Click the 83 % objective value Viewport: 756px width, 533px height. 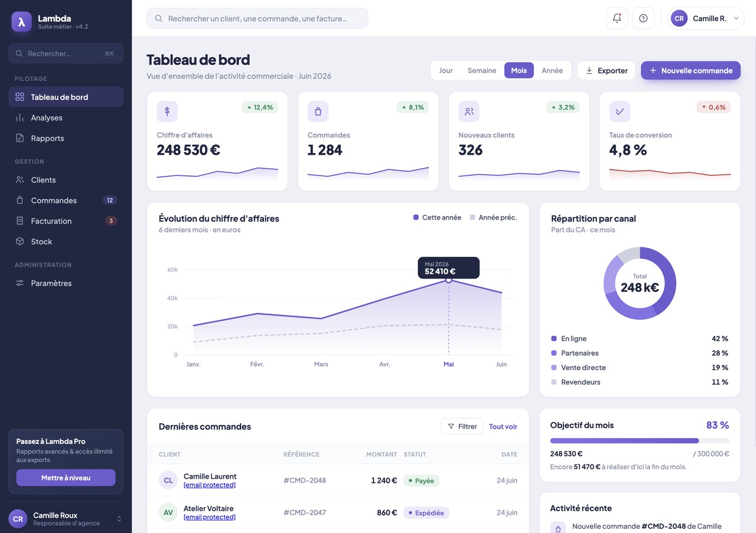(x=718, y=424)
